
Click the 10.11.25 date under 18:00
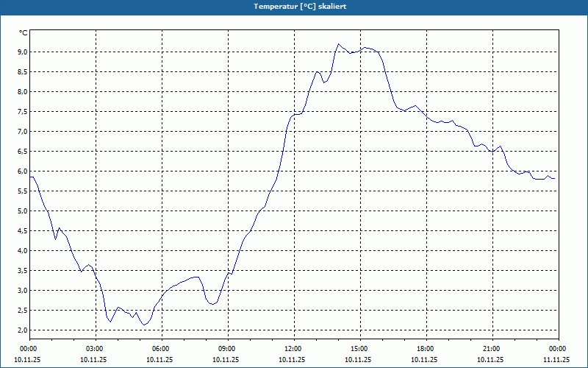click(425, 359)
